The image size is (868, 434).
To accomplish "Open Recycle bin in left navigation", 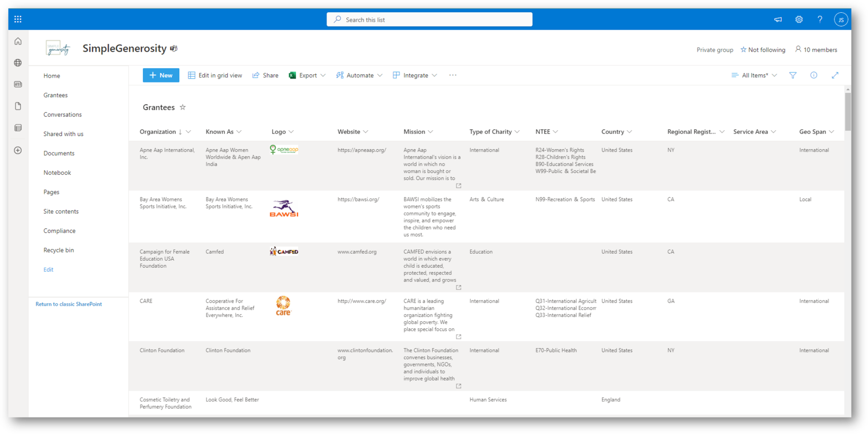I will (x=58, y=250).
